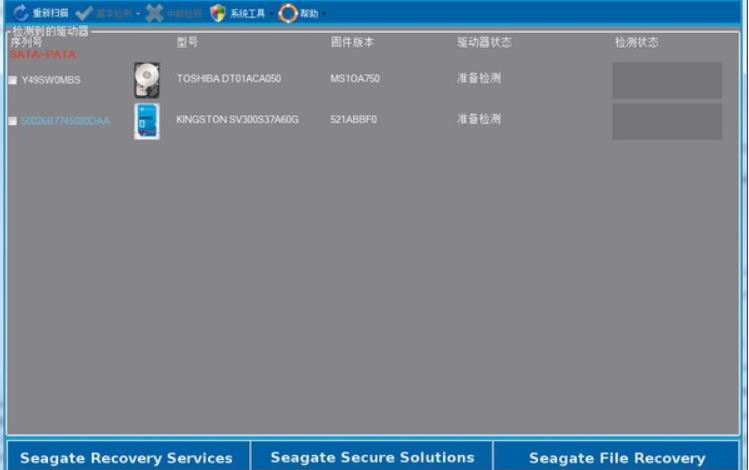Open the dropdown arrow beside basic tests
This screenshot has width=749, height=470.
138,14
